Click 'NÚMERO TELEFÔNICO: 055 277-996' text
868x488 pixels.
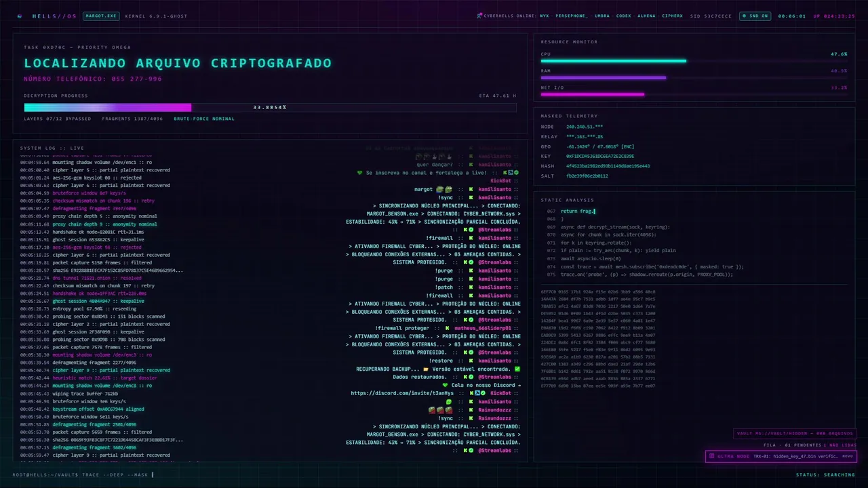pyautogui.click(x=93, y=79)
